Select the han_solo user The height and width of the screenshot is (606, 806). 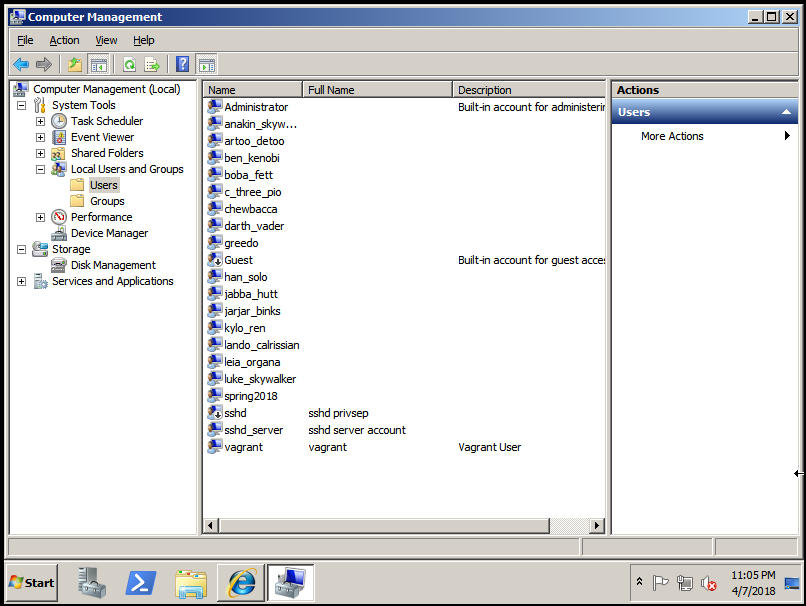246,277
